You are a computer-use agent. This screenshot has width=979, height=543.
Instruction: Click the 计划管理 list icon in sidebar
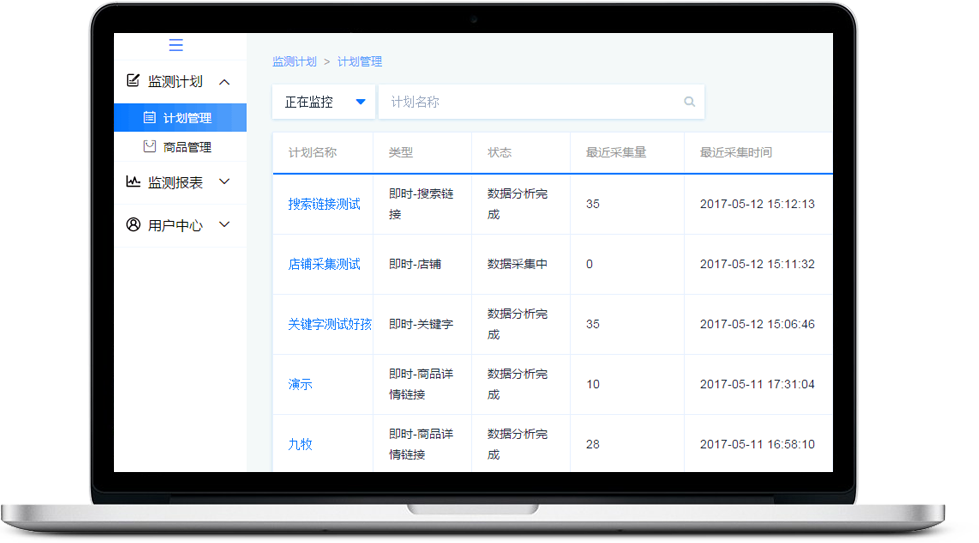tap(150, 118)
